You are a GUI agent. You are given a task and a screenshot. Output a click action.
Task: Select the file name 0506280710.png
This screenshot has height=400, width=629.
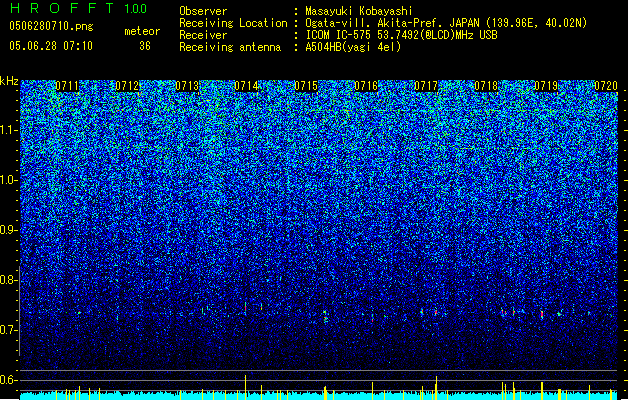point(51,26)
